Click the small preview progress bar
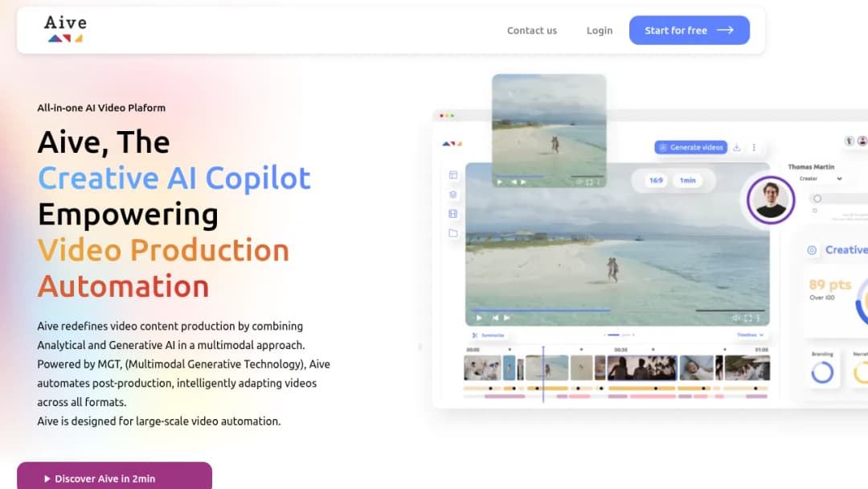 [520, 177]
